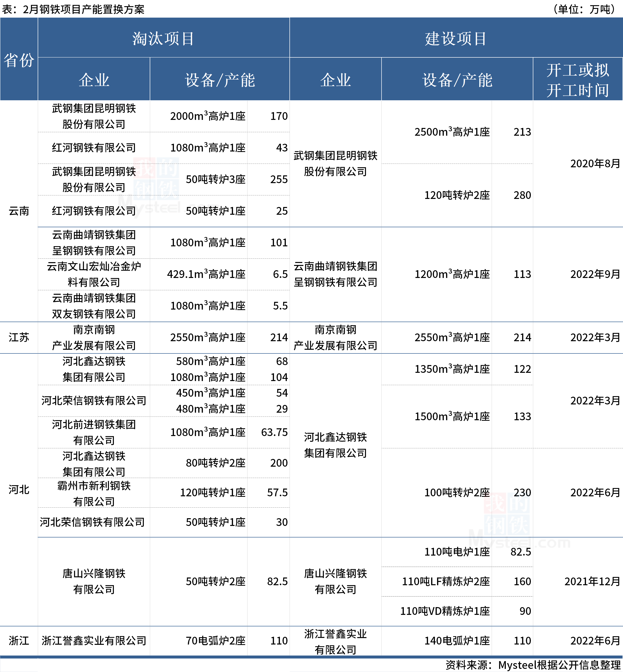Click the table title 2月钢铁项目产能置换方案
The height and width of the screenshot is (672, 623).
[x=74, y=9]
